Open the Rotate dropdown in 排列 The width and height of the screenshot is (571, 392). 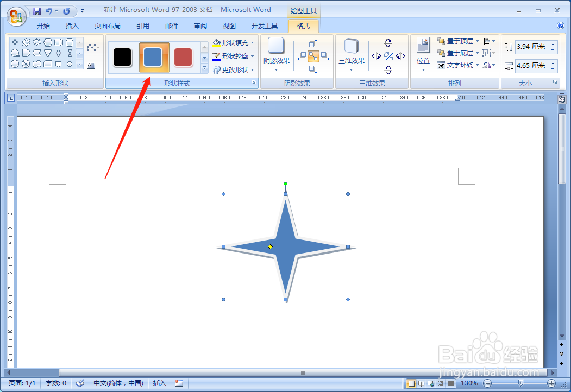pos(489,65)
